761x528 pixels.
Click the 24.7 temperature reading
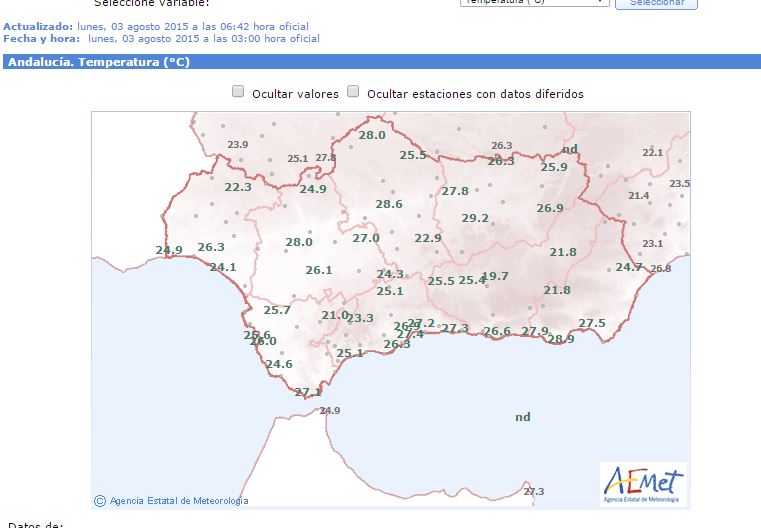coord(629,267)
